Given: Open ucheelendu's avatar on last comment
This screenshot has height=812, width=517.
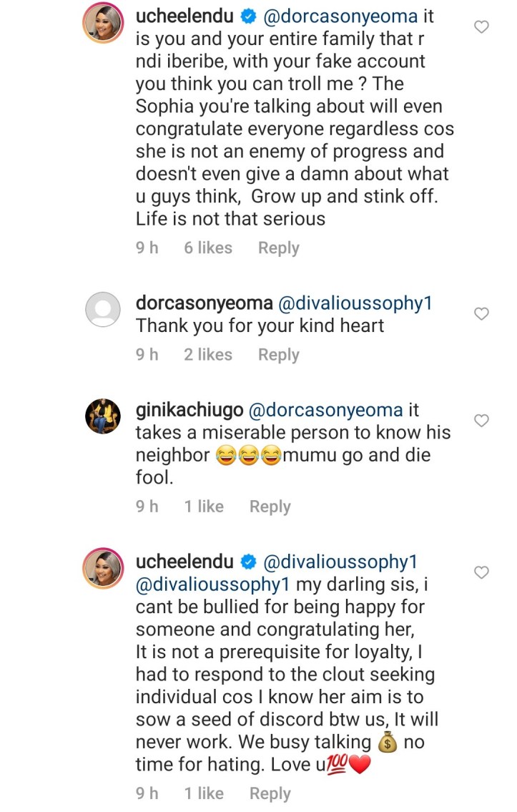Looking at the screenshot, I should click(102, 569).
